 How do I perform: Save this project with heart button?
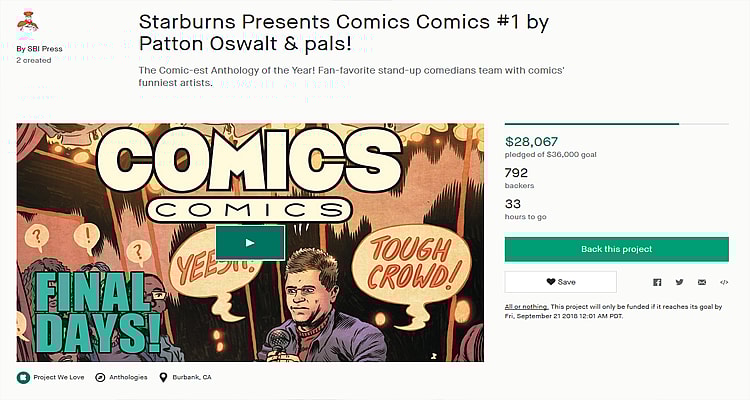pos(560,282)
